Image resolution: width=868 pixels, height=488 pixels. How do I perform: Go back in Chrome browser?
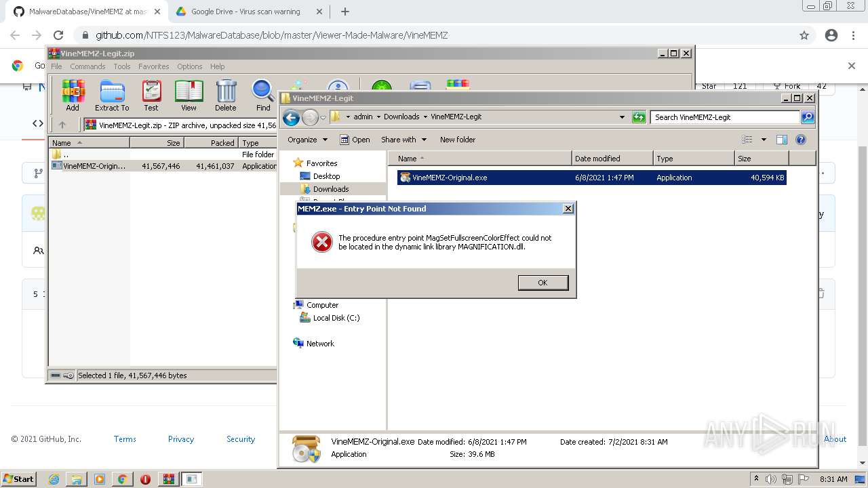[x=15, y=35]
